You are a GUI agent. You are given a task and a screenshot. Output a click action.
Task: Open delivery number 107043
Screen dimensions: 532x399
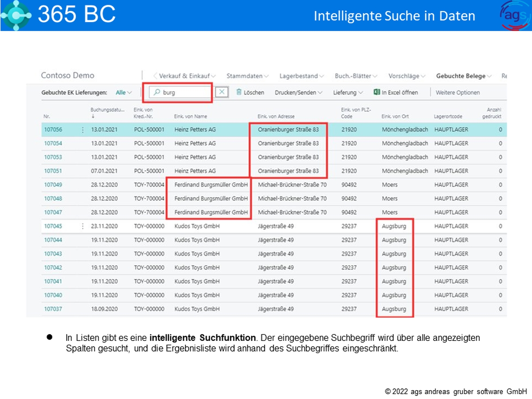(53, 254)
